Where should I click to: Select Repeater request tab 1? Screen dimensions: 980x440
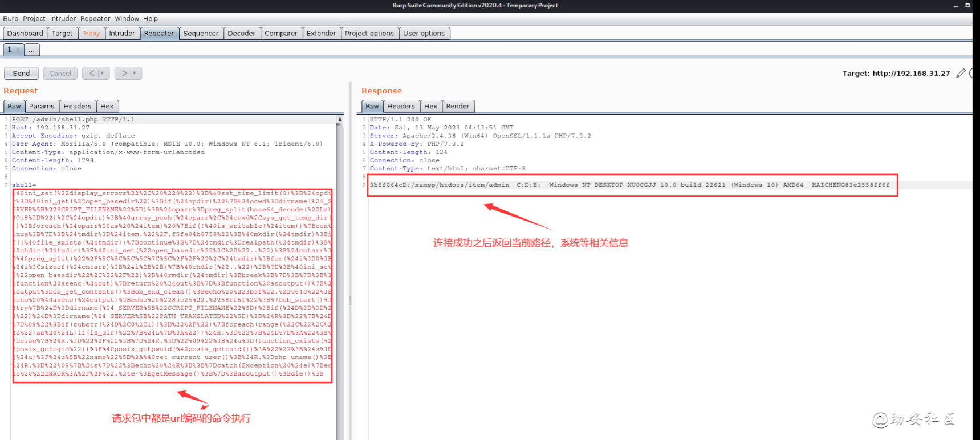tap(9, 50)
